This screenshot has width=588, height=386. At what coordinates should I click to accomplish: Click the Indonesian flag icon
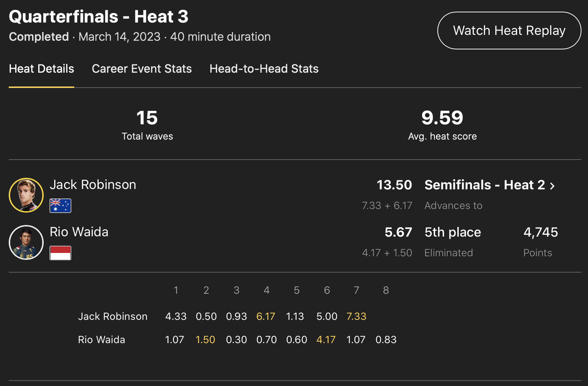pos(60,253)
